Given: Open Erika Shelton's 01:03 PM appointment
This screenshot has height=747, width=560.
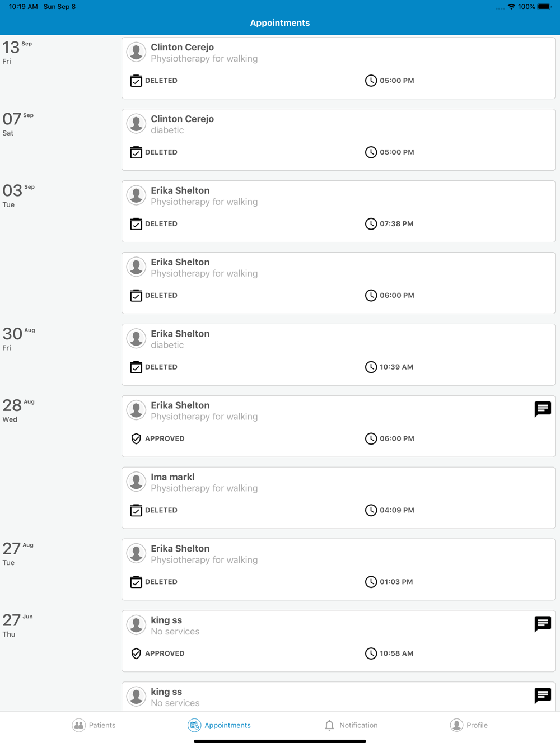Looking at the screenshot, I should click(338, 569).
